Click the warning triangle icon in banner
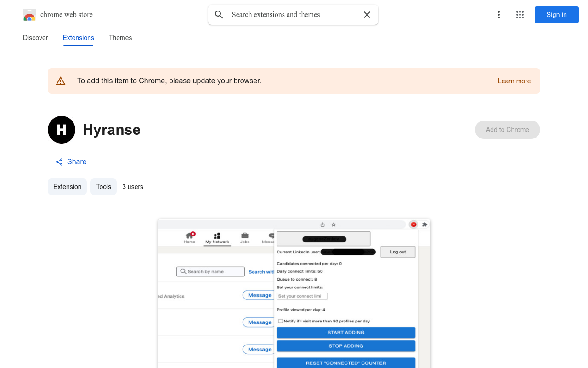The image size is (588, 368). pyautogui.click(x=61, y=81)
